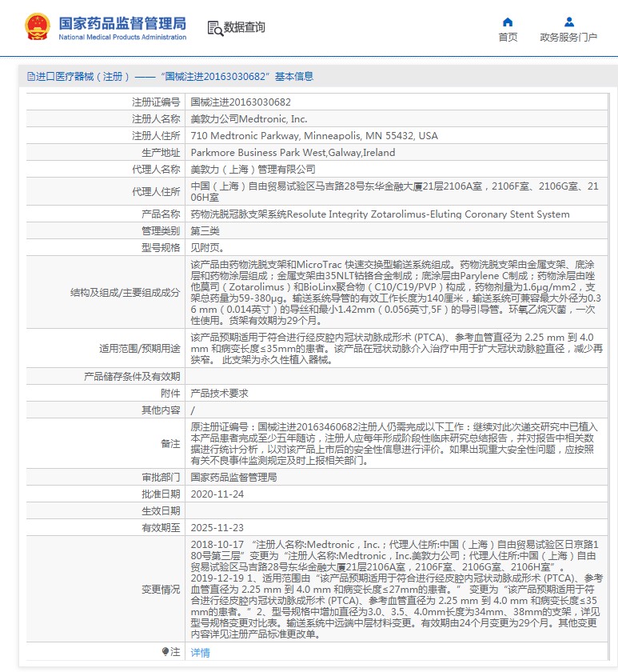
Task: Open the 详情 link
Action: [x=200, y=652]
